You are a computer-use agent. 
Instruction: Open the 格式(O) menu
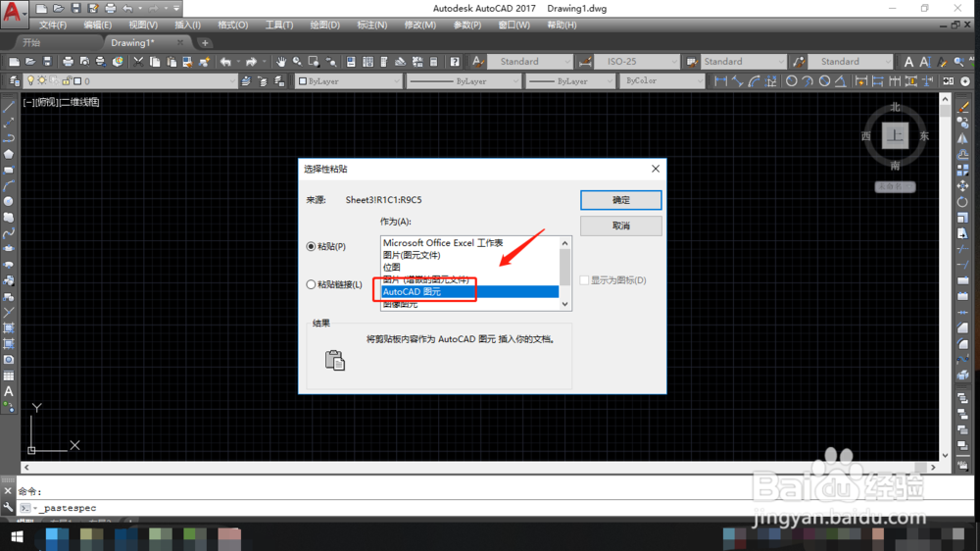tap(232, 25)
